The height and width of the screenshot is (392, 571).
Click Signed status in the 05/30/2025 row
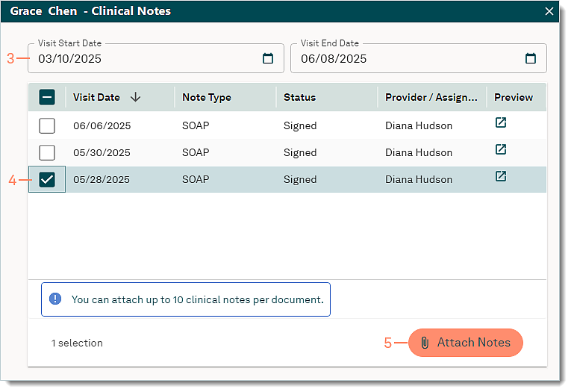click(300, 153)
